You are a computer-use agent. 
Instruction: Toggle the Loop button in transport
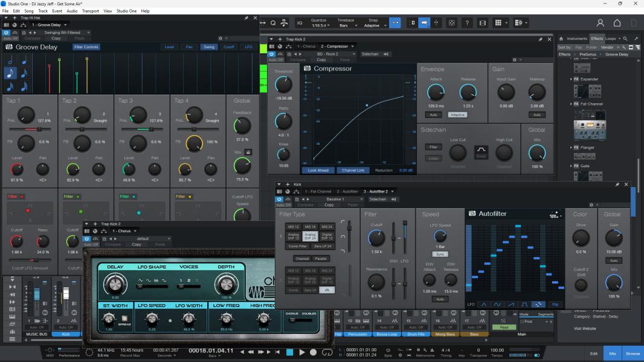click(328, 352)
